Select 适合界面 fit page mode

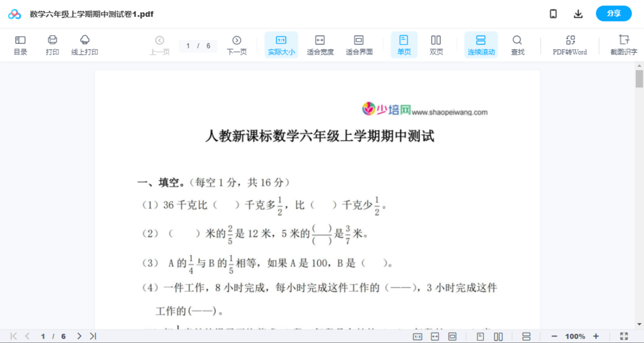359,45
